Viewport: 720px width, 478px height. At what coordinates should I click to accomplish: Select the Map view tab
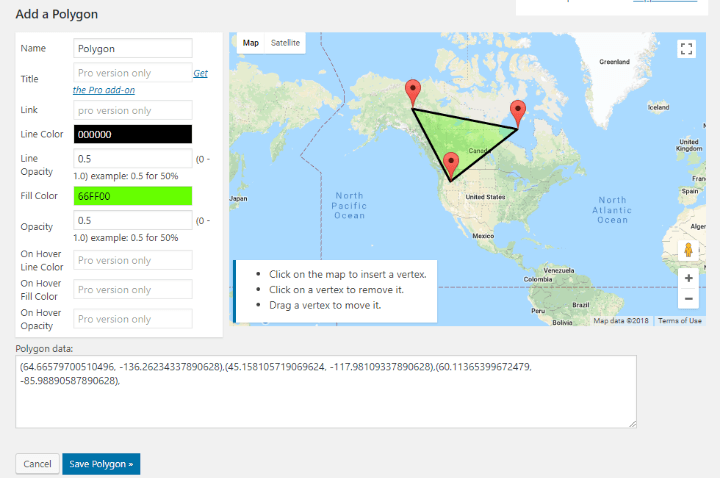tap(251, 43)
